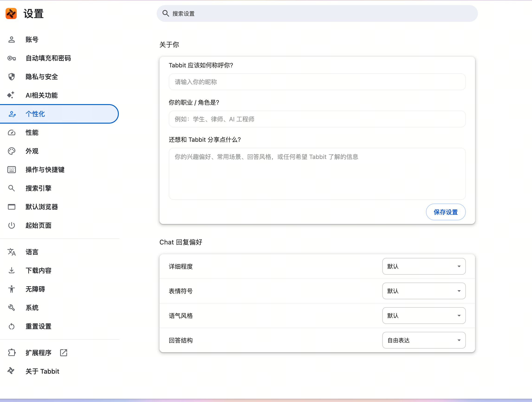Click the 职业 / 角色 input field
The height and width of the screenshot is (402, 532).
[x=317, y=119]
